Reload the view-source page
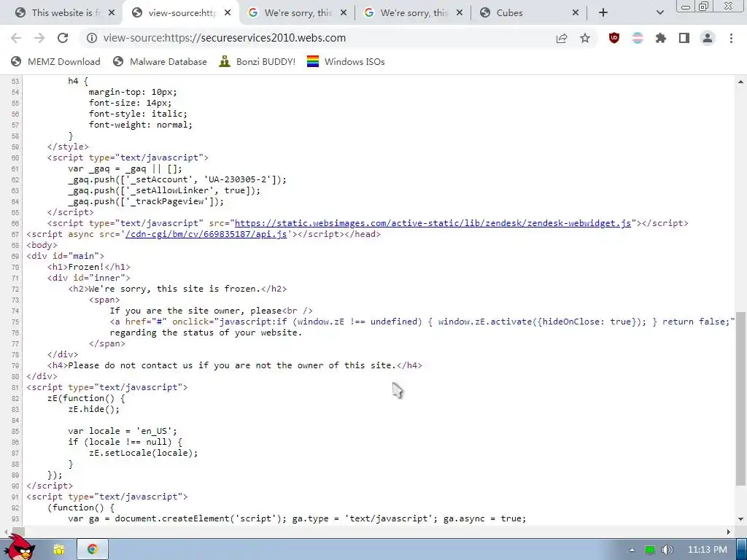This screenshot has width=747, height=560. (63, 38)
